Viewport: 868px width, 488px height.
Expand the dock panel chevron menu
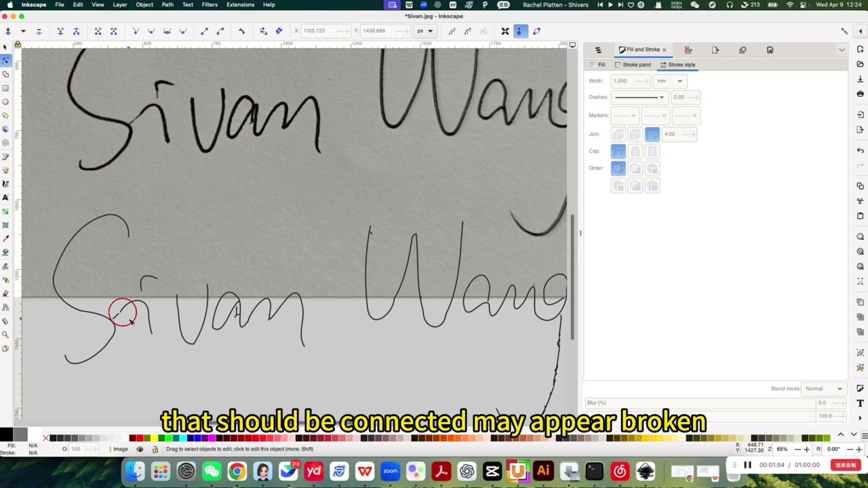pyautogui.click(x=842, y=49)
